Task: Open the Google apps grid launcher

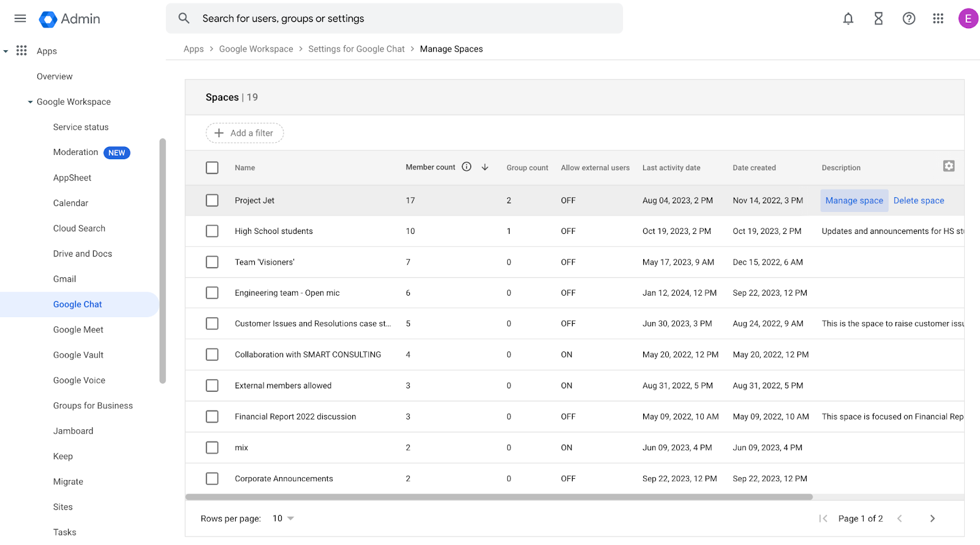Action: point(938,18)
